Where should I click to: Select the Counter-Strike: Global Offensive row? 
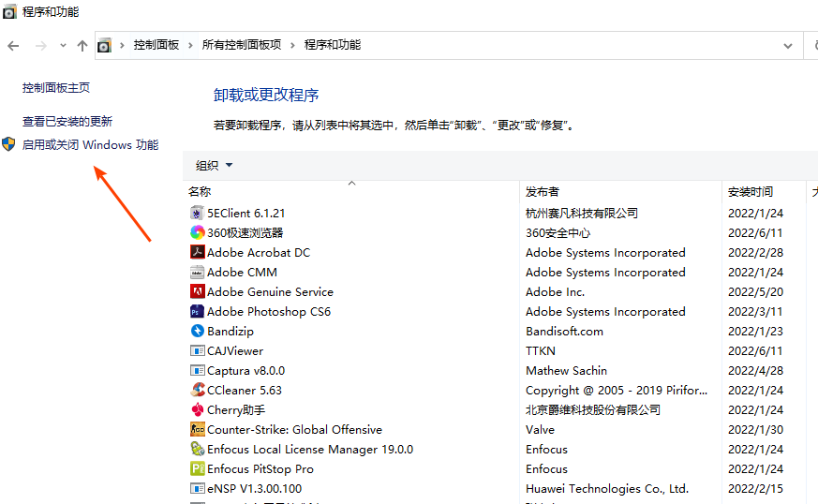point(294,429)
